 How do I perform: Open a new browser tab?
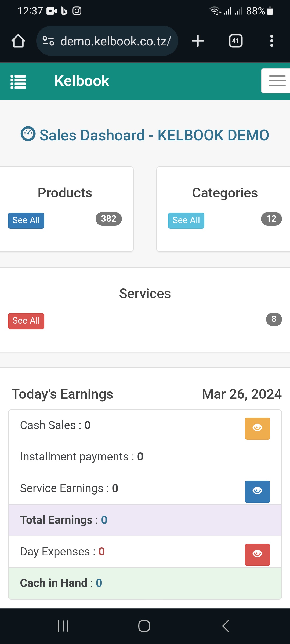[x=198, y=41]
